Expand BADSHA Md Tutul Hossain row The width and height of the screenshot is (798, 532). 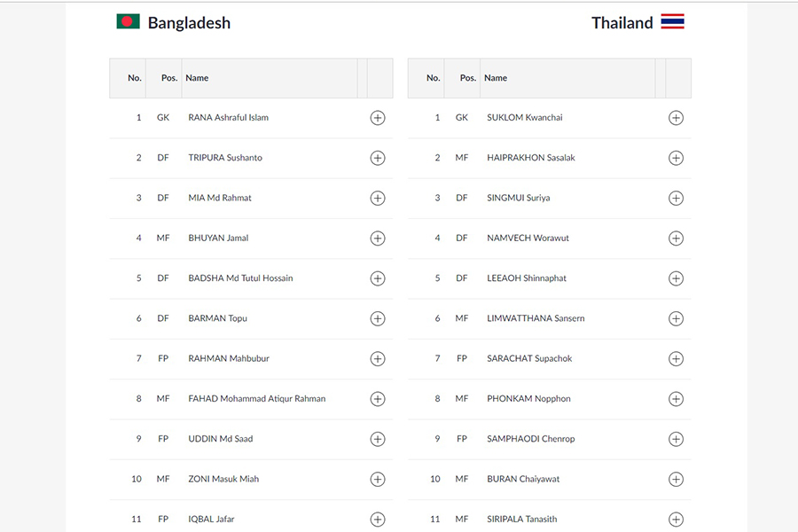377,278
